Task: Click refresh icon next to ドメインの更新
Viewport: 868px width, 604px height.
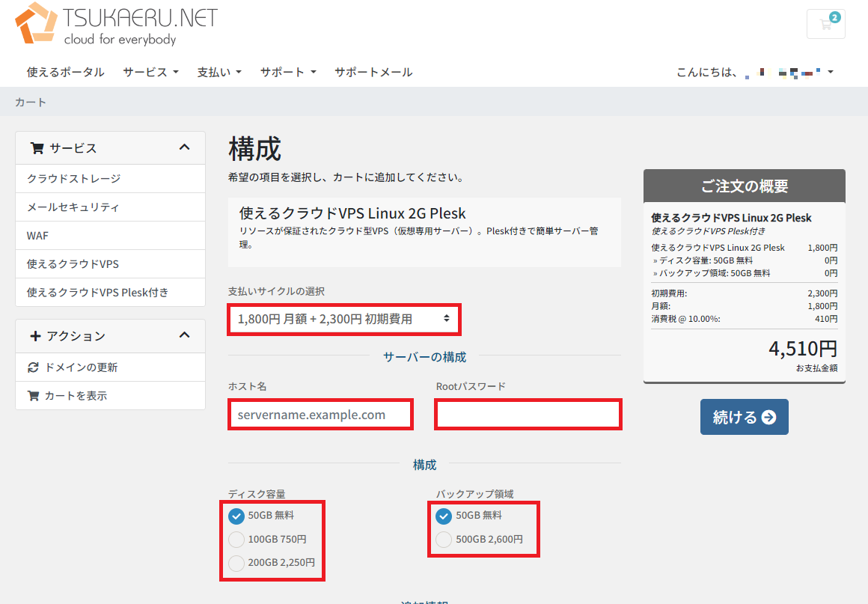Action: (x=33, y=367)
